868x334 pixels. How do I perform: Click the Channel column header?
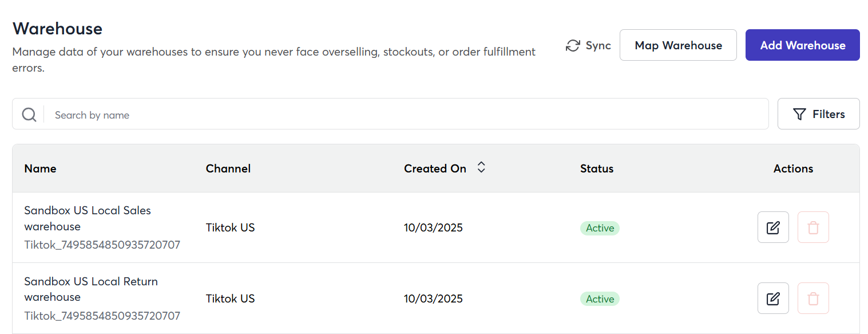pyautogui.click(x=228, y=168)
